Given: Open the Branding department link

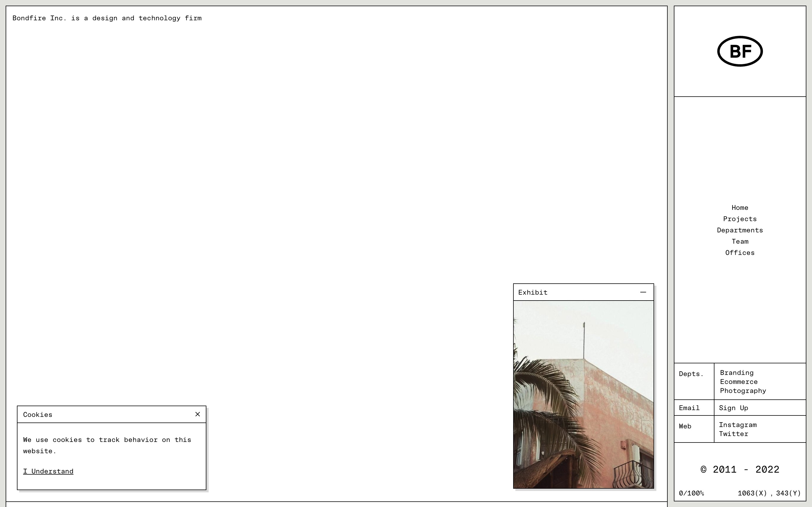Looking at the screenshot, I should coord(736,373).
